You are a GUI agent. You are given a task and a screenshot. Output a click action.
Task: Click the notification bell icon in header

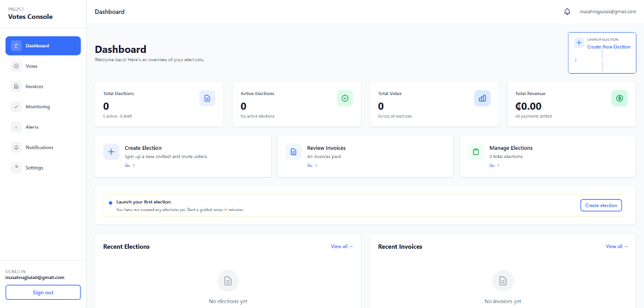coord(567,11)
